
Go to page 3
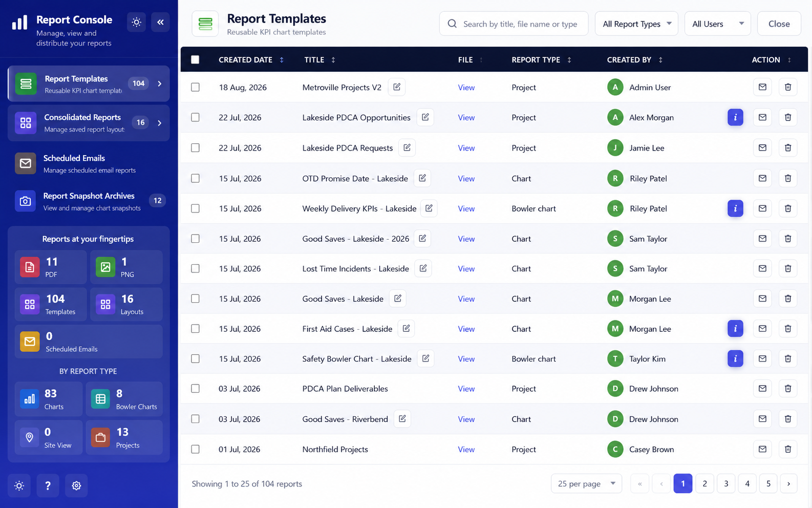pos(726,483)
